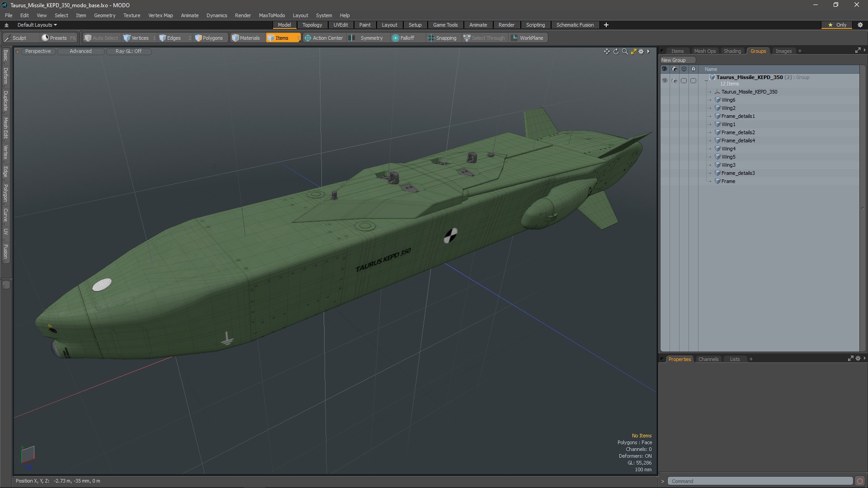Image resolution: width=868 pixels, height=488 pixels.
Task: Switch to the Images tab
Action: tap(783, 51)
